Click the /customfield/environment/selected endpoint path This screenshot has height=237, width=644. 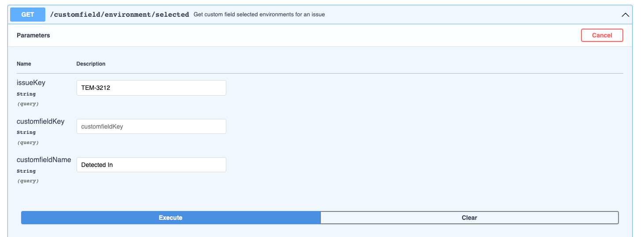click(120, 15)
